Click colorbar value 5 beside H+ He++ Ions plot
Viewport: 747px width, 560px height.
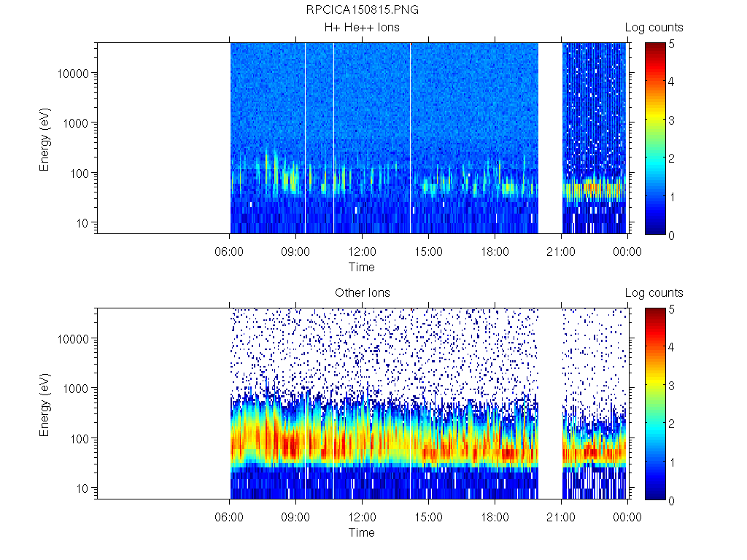[672, 44]
